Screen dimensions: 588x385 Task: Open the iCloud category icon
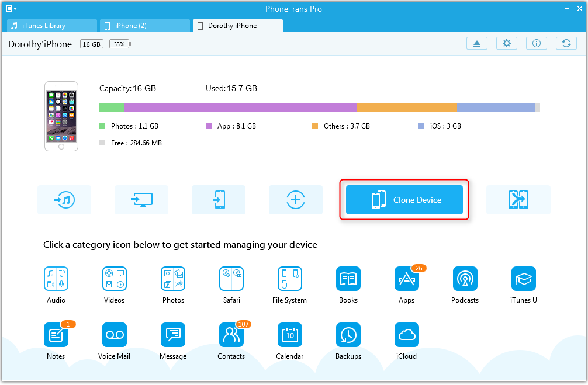pos(407,335)
